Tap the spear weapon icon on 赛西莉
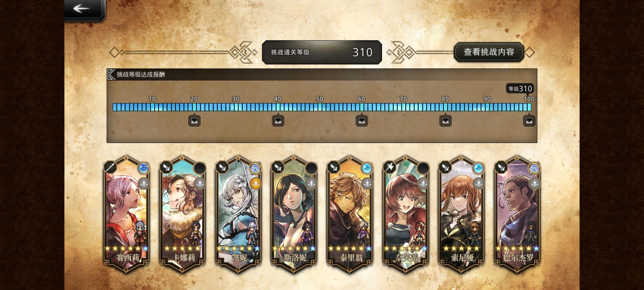 [x=110, y=168]
